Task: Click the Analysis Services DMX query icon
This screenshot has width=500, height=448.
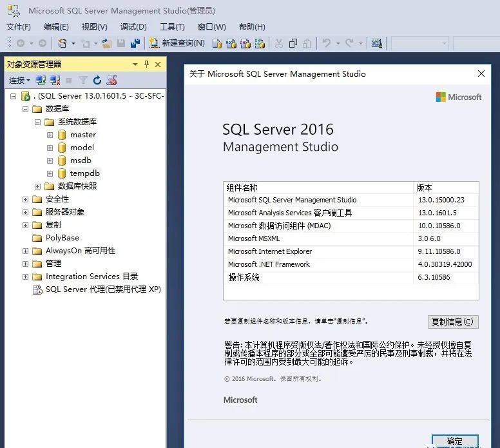Action: click(245, 43)
